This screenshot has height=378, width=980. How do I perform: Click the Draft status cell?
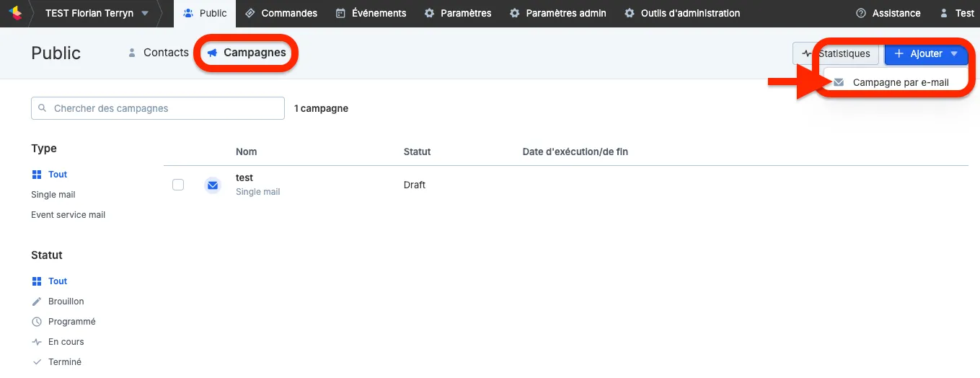pos(415,185)
